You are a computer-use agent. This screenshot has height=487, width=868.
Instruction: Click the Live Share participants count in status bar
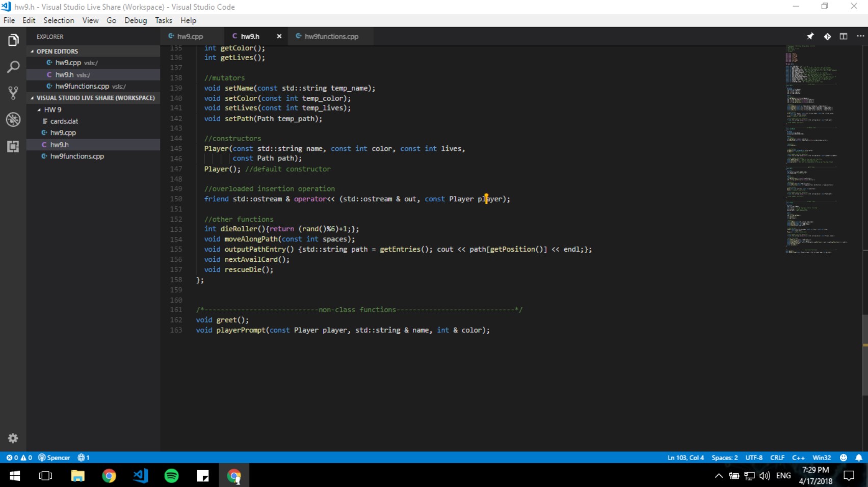click(83, 457)
